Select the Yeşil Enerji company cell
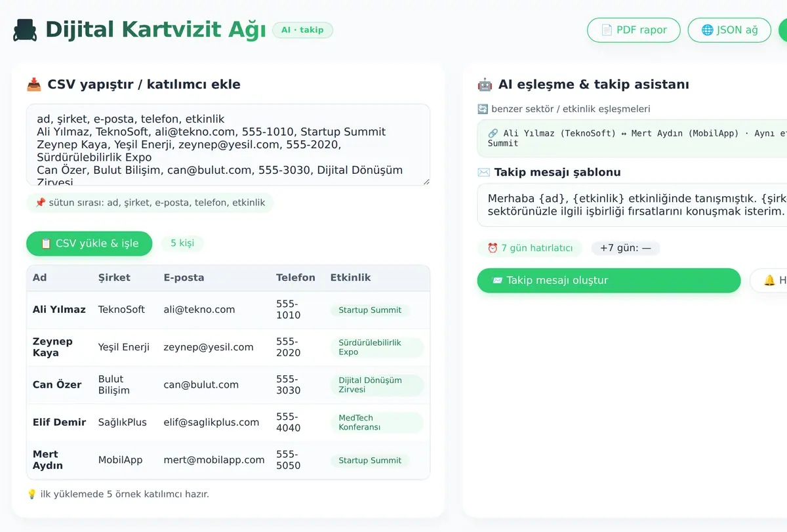The width and height of the screenshot is (787, 532). pos(124,347)
